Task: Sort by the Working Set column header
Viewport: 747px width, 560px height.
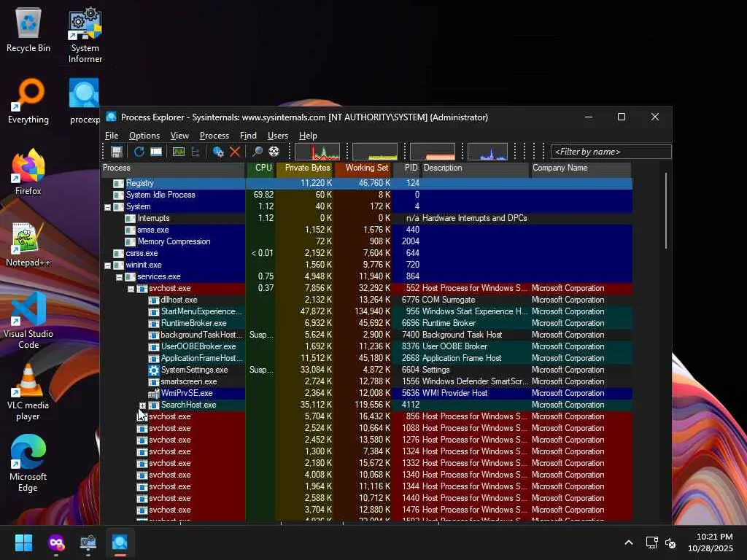Action: (363, 168)
